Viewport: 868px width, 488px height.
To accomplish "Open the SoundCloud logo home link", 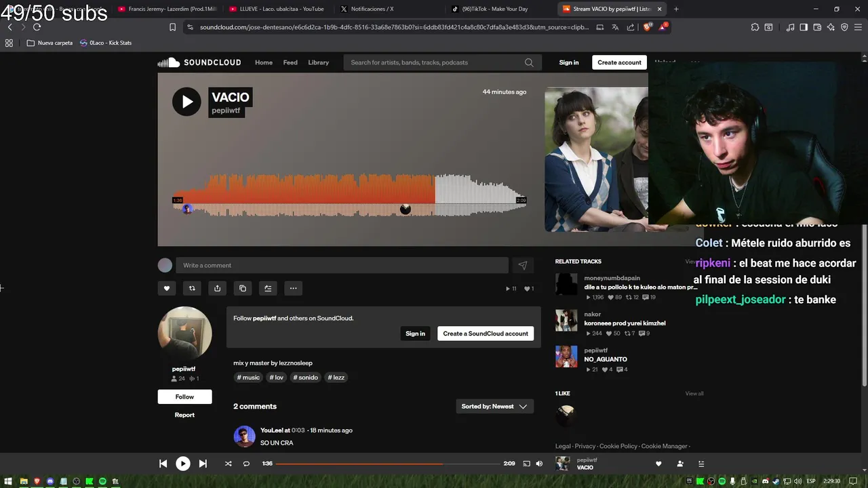I will (199, 62).
